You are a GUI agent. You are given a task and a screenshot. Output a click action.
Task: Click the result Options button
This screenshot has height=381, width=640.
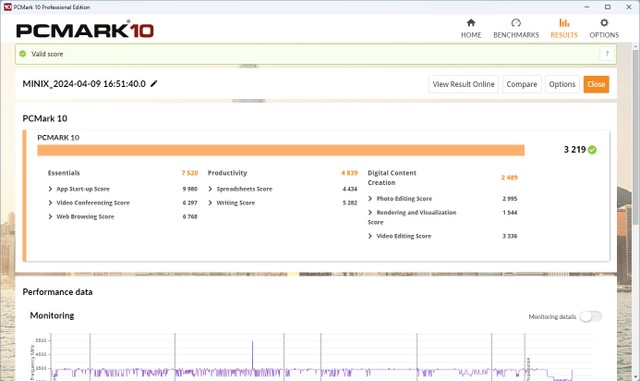tap(562, 84)
